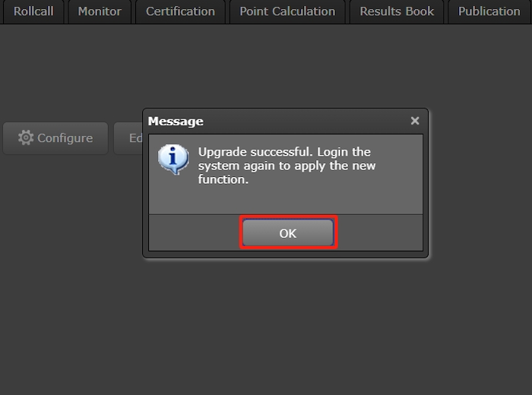Click the partially hidden Ed button
The image size is (532, 395).
pos(129,138)
